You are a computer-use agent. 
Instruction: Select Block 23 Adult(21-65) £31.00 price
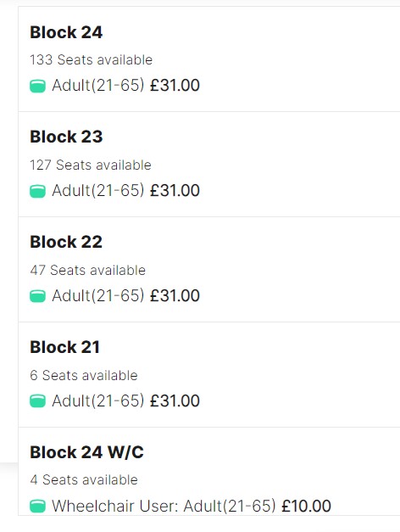pyautogui.click(x=125, y=190)
